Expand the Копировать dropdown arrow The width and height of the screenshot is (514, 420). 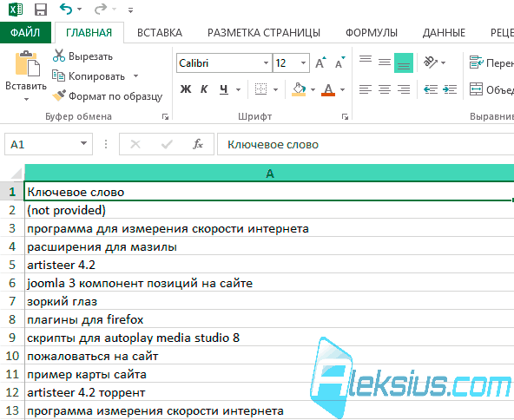(135, 76)
